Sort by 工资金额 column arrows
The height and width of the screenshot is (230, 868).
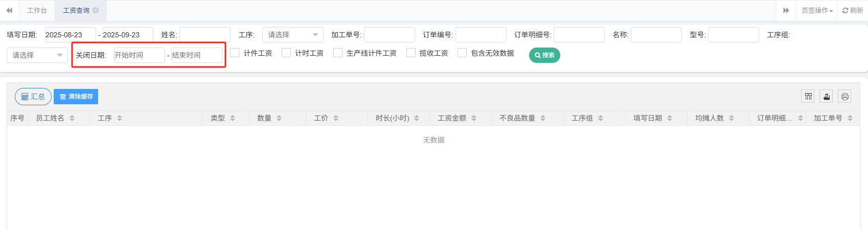[474, 118]
